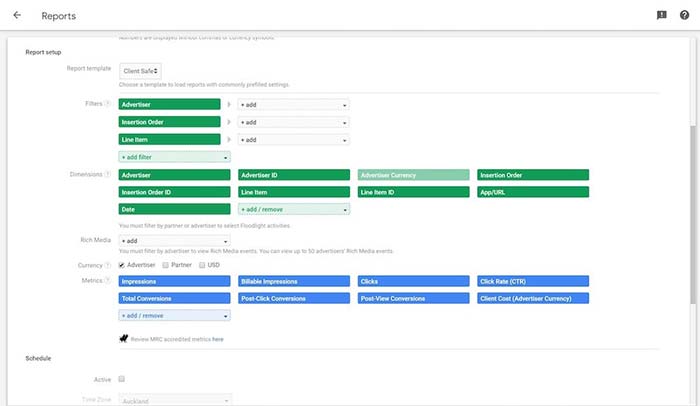Screen dimensions: 700x406
Task: Select the Clicks metric chip
Action: pos(413,281)
